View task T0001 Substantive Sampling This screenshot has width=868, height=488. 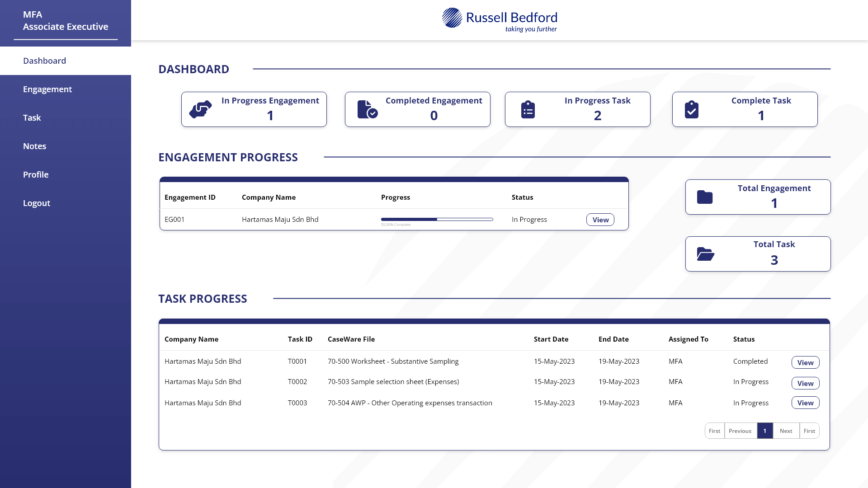(805, 362)
